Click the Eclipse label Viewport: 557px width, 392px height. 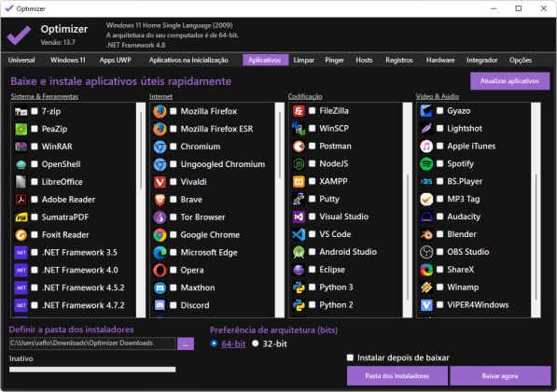332,270
